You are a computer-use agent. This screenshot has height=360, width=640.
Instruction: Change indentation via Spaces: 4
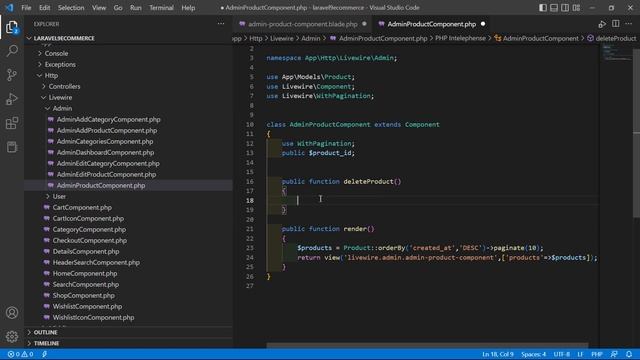pos(533,354)
